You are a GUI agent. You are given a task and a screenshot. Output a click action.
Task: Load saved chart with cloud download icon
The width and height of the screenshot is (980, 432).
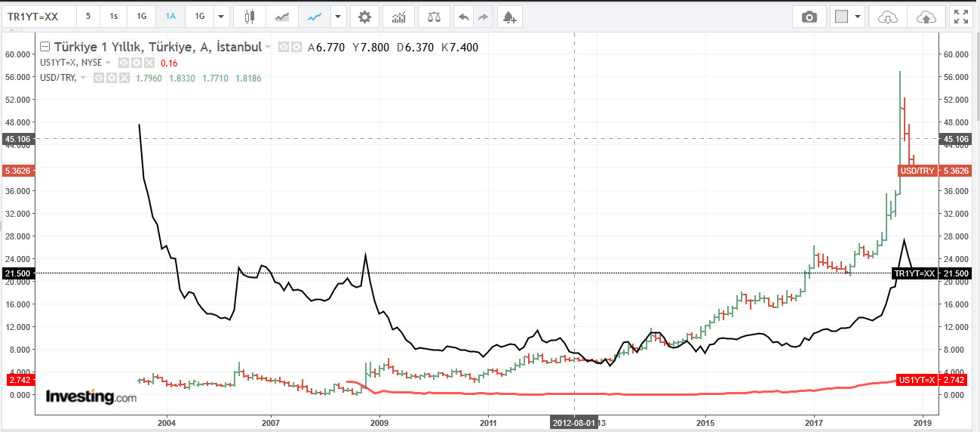[x=888, y=17]
